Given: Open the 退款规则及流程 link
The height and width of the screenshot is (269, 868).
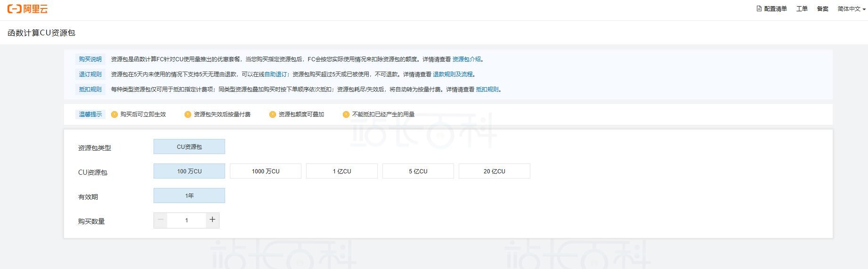Looking at the screenshot, I should coord(453,74).
